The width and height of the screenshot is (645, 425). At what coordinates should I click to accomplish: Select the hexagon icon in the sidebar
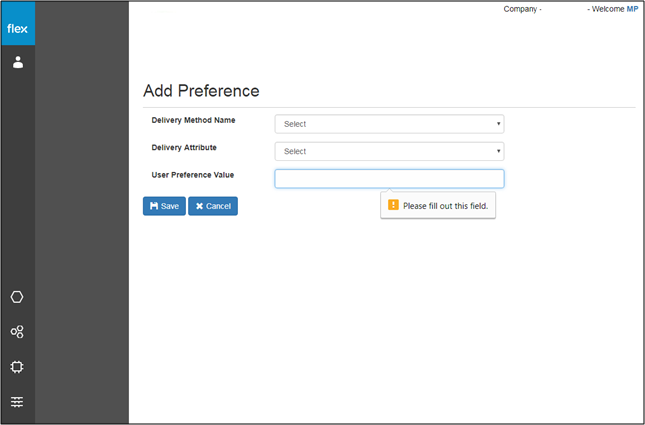[17, 297]
